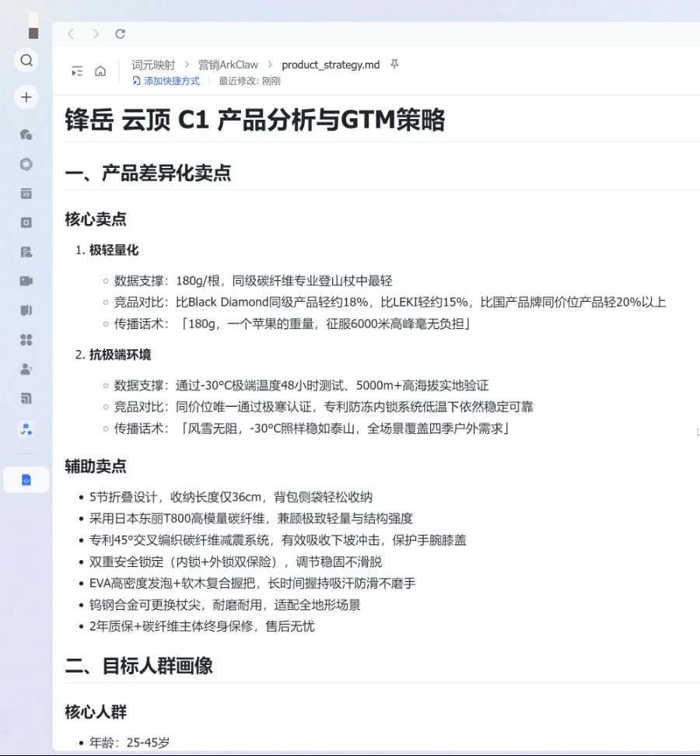This screenshot has height=756, width=700.
Task: Click the line 通过-30°C极端温度48小时测试
Action: (301, 386)
